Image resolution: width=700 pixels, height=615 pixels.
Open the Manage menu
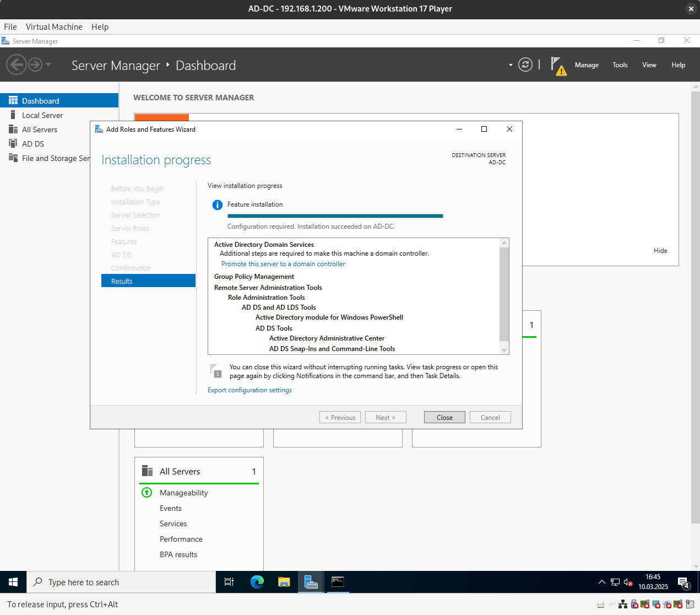coord(587,65)
